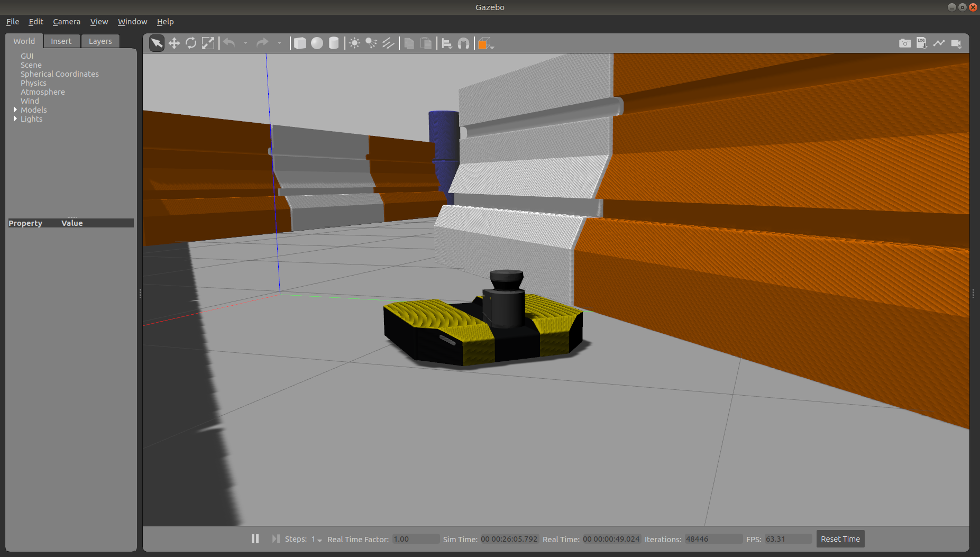The width and height of the screenshot is (980, 557).
Task: Insert a box shape
Action: click(x=300, y=43)
